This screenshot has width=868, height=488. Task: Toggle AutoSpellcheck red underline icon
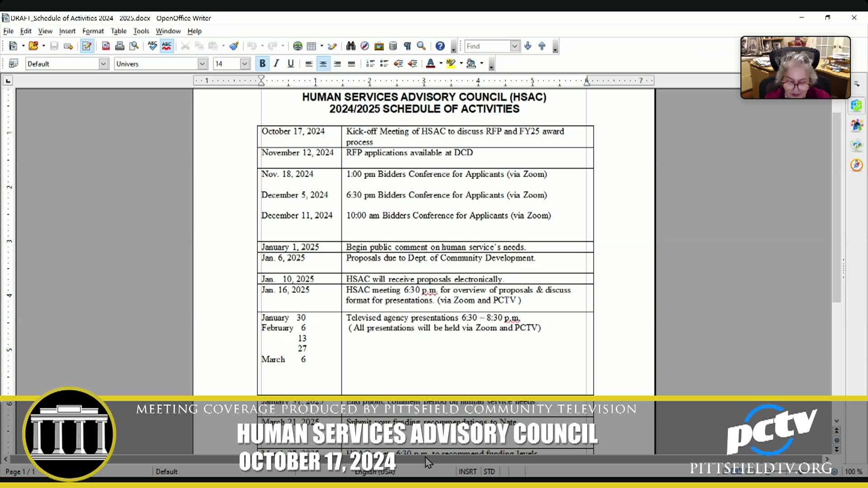coord(166,46)
